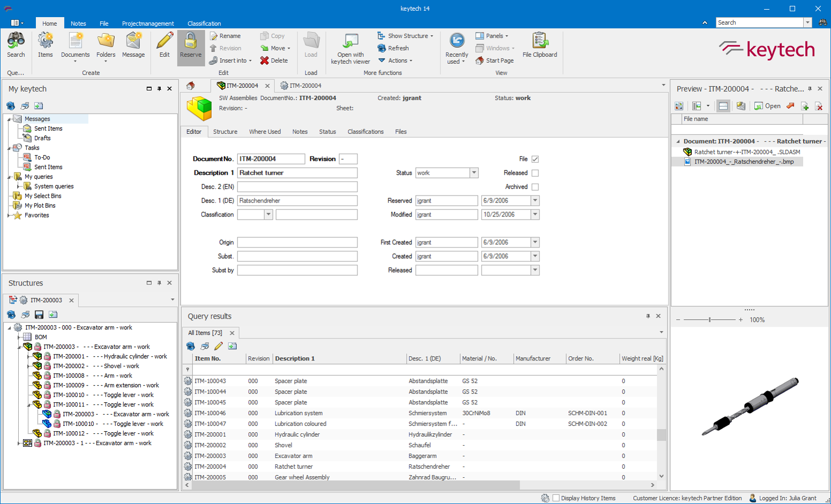Viewport: 831px width, 504px height.
Task: Click the pencil edit icon in Query results
Action: 219,346
